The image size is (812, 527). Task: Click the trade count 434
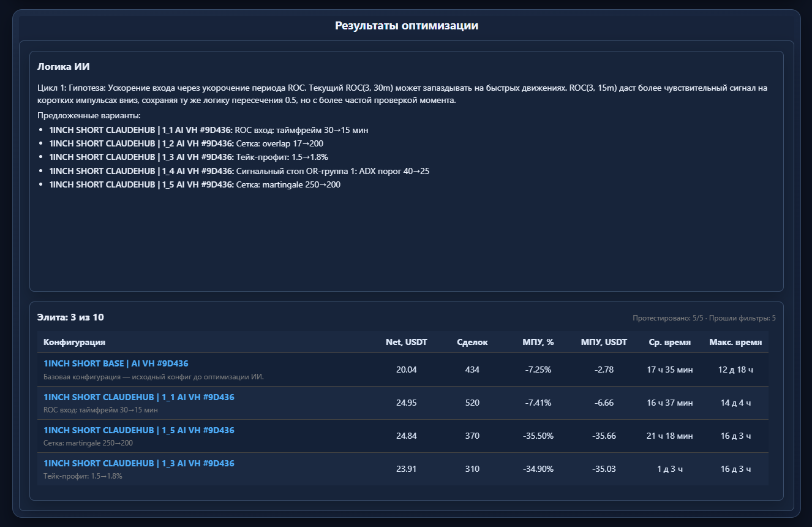[472, 370]
